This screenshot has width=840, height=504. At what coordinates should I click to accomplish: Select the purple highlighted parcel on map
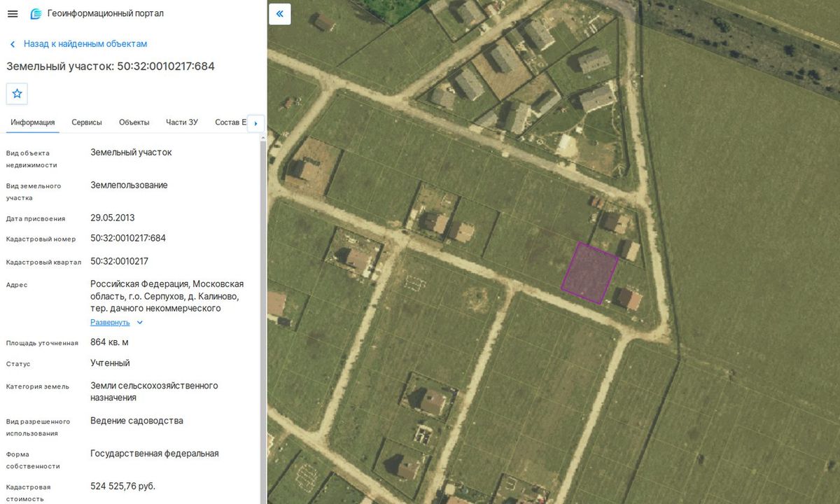(x=590, y=273)
